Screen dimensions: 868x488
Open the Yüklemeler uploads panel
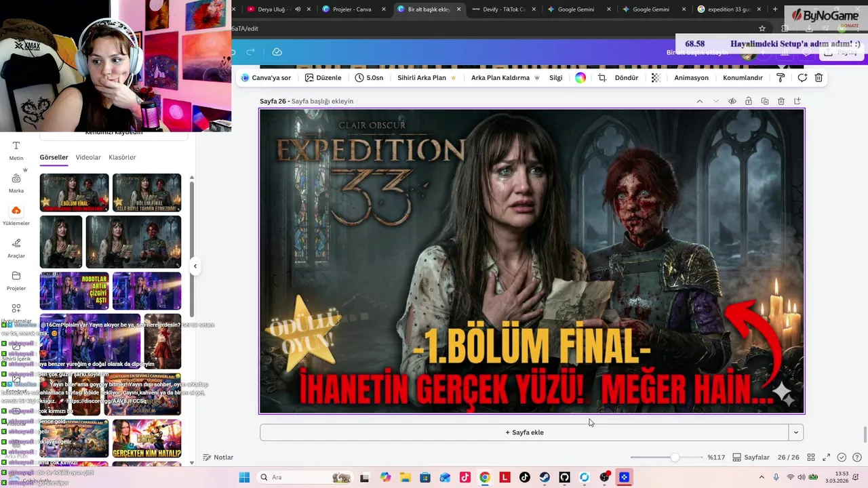[x=16, y=216]
